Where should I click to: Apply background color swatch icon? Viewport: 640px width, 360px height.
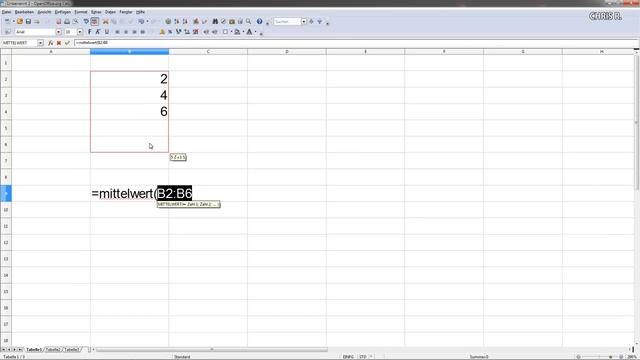point(237,32)
